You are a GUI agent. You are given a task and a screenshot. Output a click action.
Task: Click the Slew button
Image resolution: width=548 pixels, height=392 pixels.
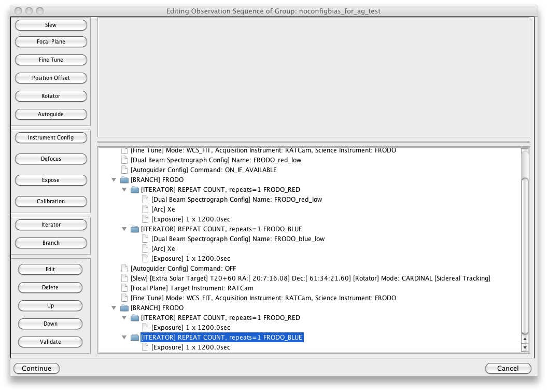click(51, 25)
